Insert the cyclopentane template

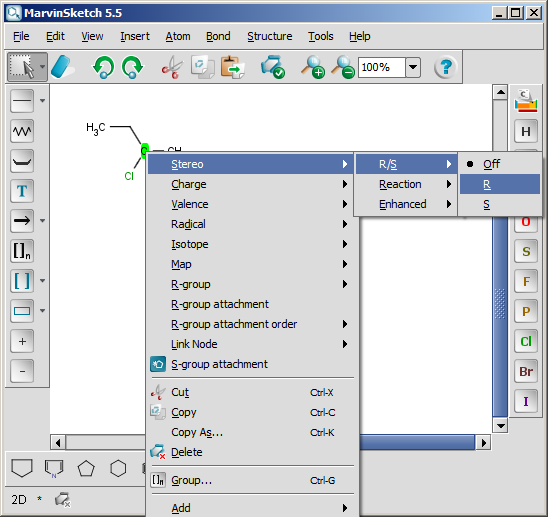(86, 468)
